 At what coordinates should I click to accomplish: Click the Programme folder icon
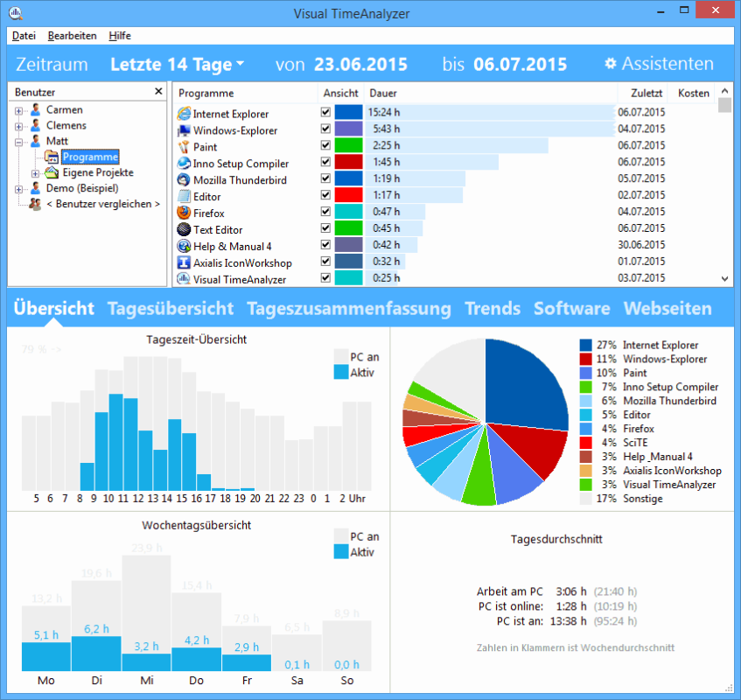click(52, 157)
